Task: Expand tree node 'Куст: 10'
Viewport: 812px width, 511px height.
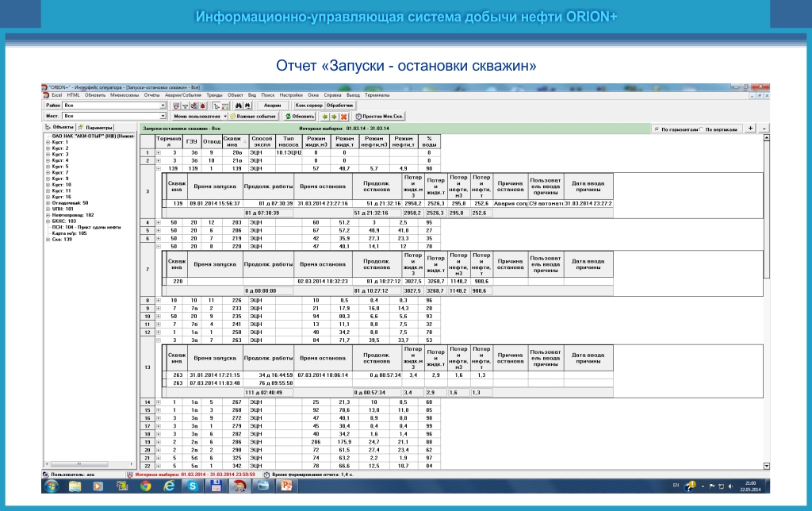Action: click(48, 185)
